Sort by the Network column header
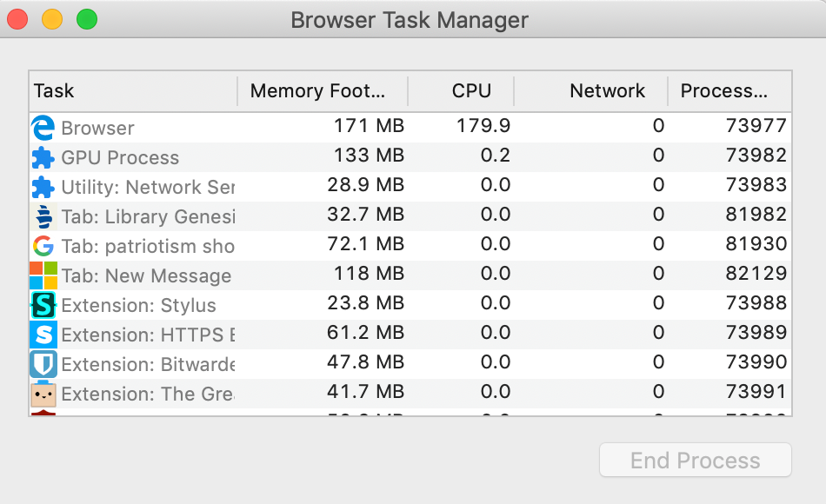 pos(607,91)
